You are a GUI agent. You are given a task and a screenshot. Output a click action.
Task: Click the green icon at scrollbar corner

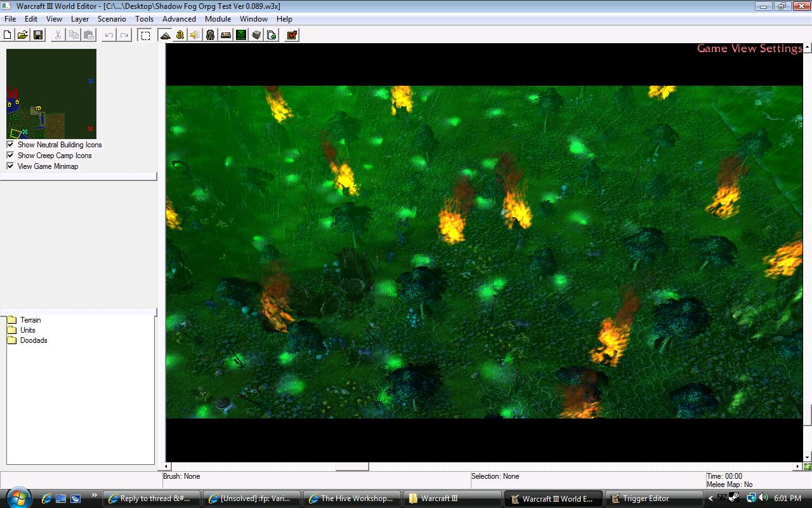(807, 467)
